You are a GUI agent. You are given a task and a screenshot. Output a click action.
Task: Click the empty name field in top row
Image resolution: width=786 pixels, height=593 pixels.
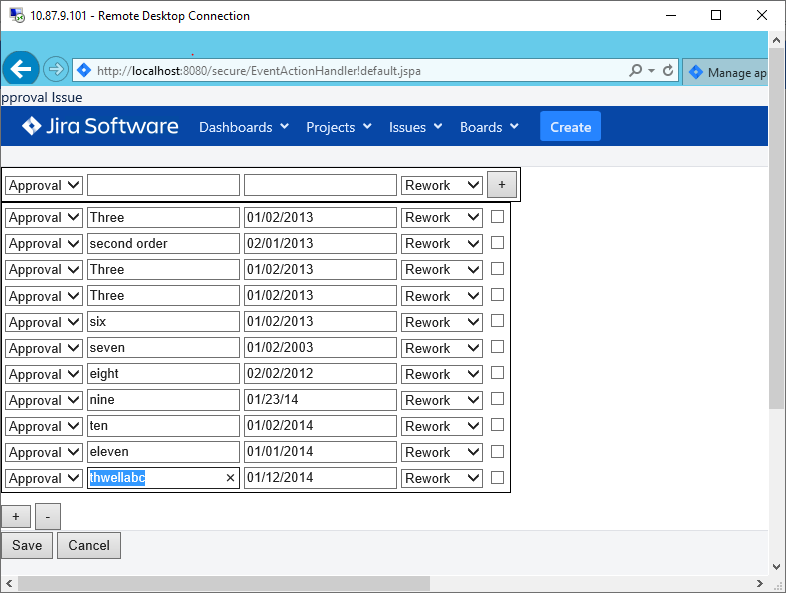(163, 185)
